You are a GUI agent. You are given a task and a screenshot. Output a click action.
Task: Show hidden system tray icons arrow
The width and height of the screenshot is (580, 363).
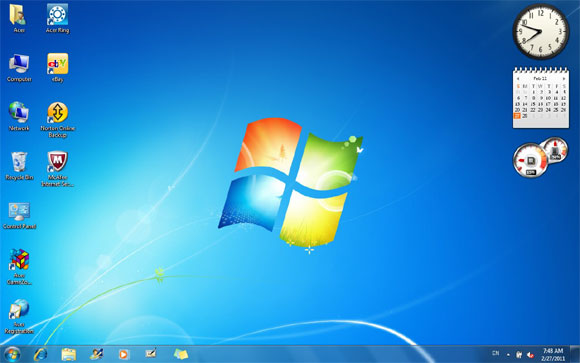508,355
